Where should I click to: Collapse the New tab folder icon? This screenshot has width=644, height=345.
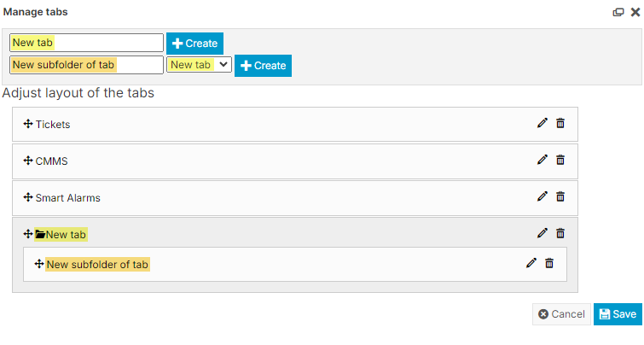(40, 234)
